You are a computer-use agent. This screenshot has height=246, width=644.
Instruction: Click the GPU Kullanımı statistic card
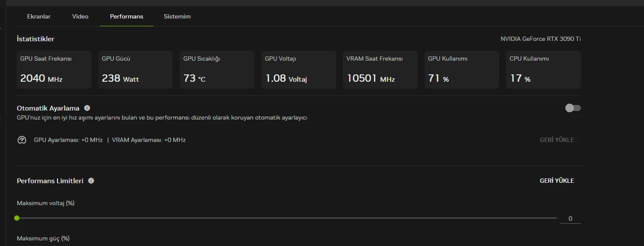pyautogui.click(x=462, y=70)
